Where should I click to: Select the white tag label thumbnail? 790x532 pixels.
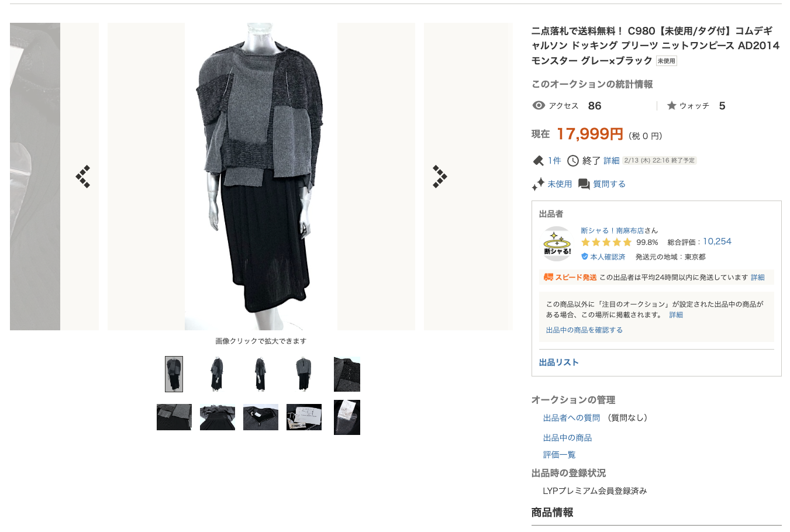(304, 417)
